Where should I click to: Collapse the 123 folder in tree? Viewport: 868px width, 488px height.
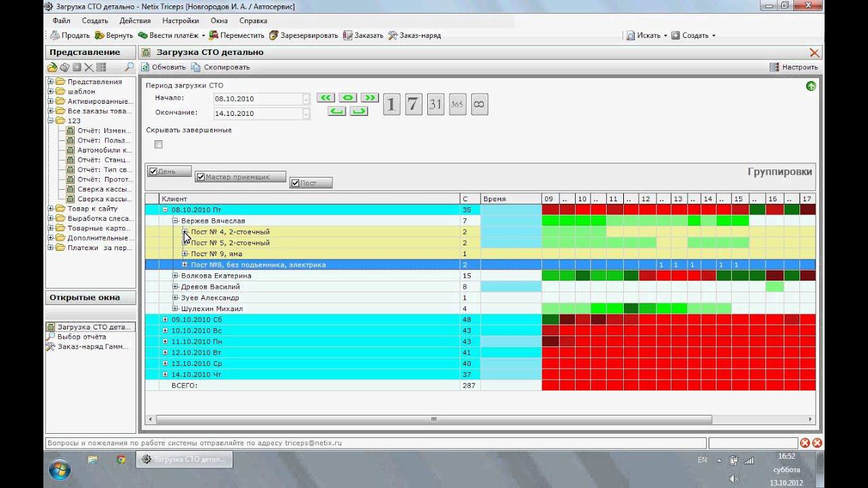coord(51,121)
